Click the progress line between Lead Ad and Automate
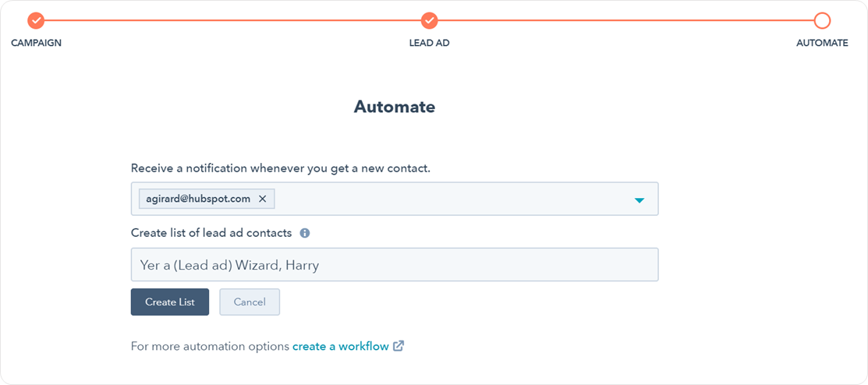 625,21
